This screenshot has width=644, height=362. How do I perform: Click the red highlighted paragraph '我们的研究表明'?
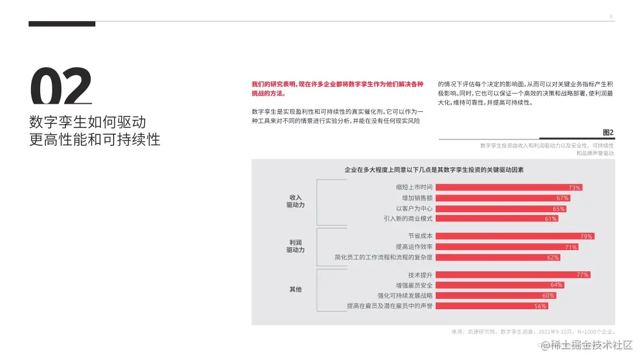[337, 89]
